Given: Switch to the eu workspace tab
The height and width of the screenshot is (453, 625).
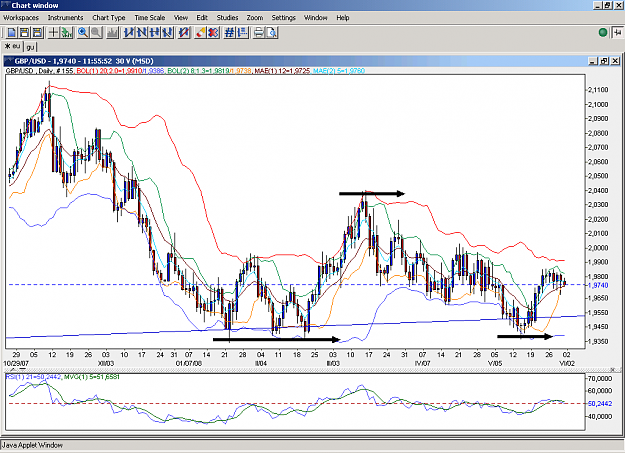Looking at the screenshot, I should click(x=13, y=46).
